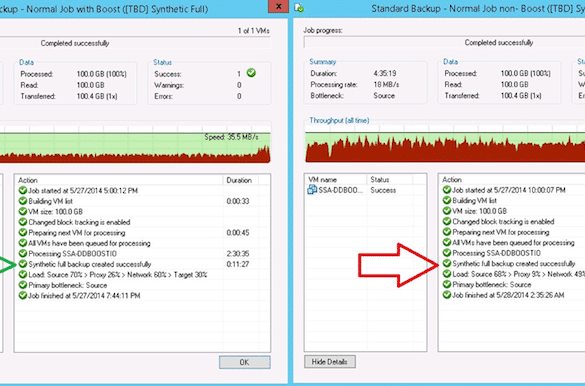Click icon for All VMs queued, Boost window
585x386 pixels.
point(23,243)
